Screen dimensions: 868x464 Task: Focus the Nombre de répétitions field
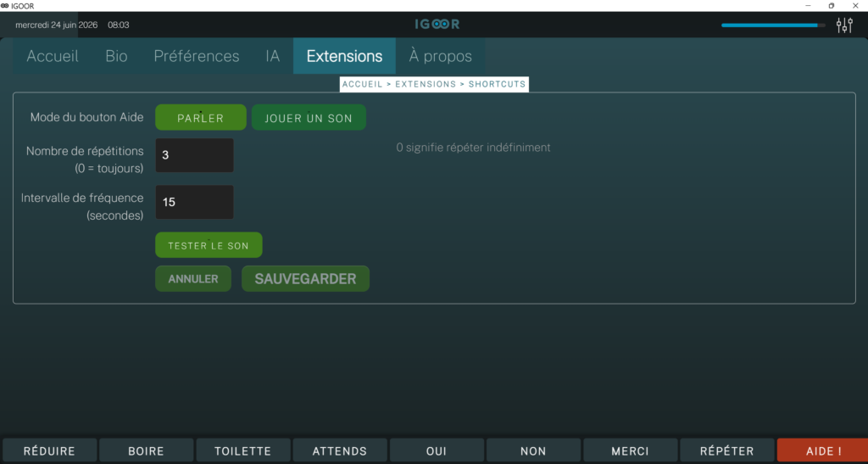tap(194, 155)
